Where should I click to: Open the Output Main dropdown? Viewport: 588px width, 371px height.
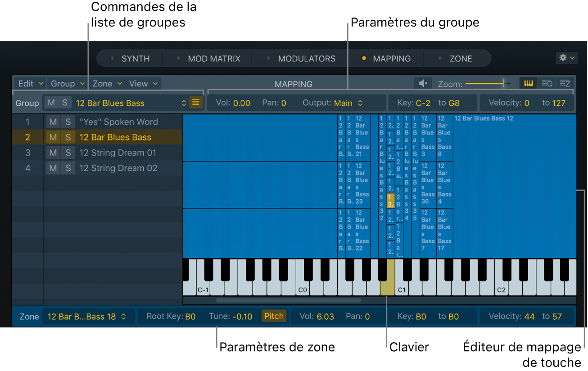[348, 103]
